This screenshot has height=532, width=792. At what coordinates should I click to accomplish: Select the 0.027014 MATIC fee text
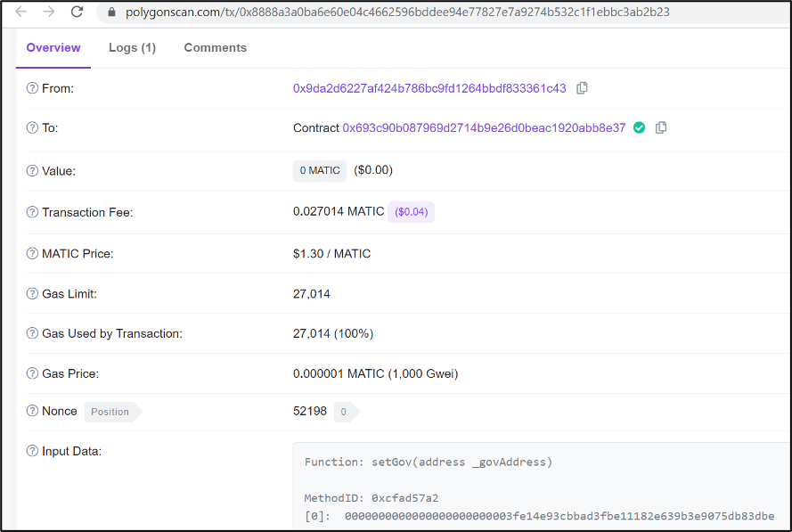[x=339, y=211]
